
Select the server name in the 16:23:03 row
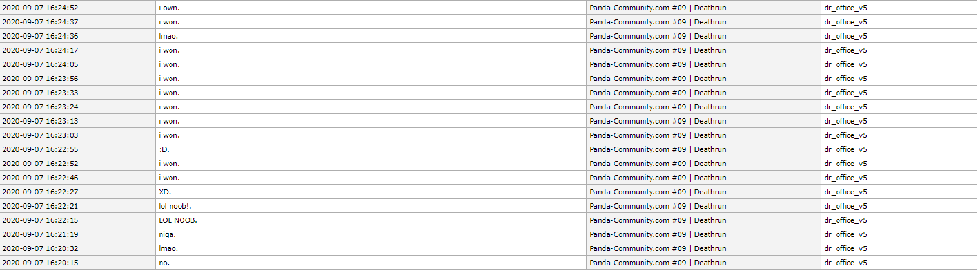point(658,135)
